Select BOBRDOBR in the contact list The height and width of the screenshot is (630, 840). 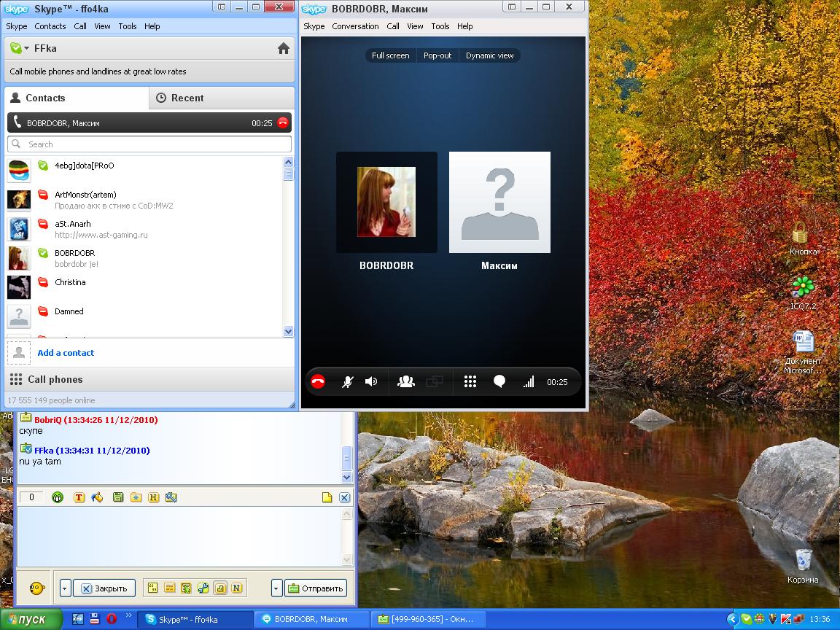click(144, 258)
